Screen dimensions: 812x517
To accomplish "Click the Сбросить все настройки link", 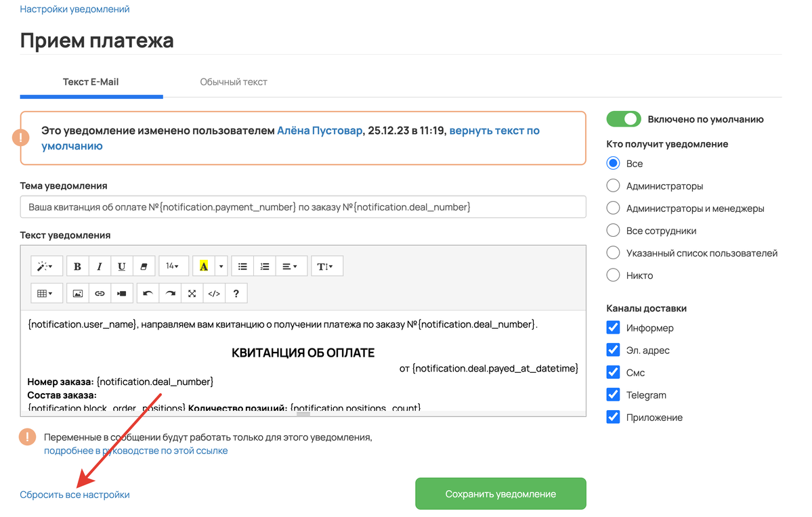I will point(74,494).
